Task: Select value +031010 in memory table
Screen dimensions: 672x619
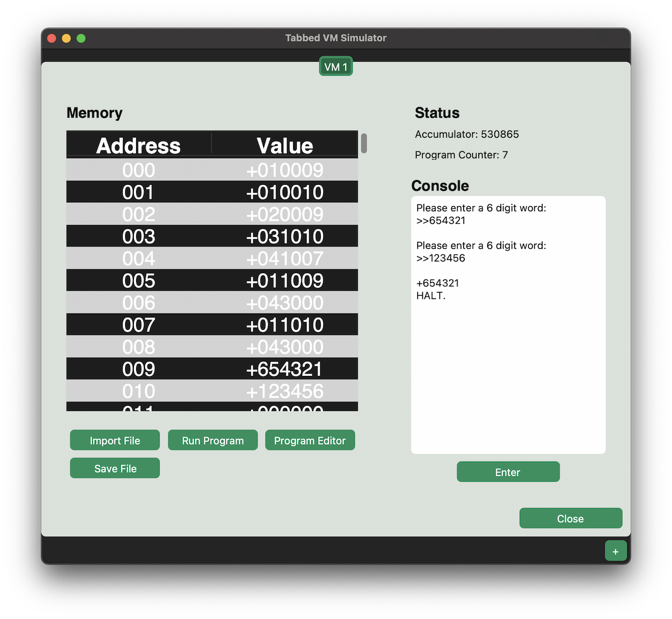Action: [x=285, y=236]
